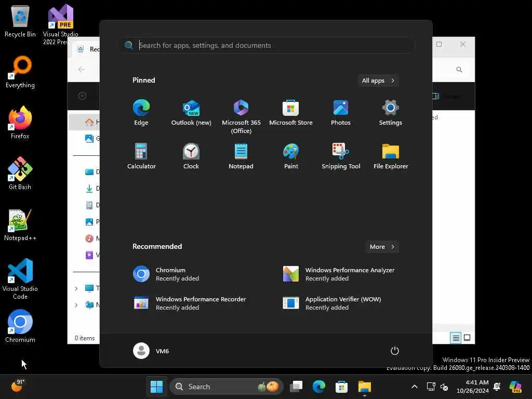Screen dimensions: 532x399
Task: Switch Explorer to large thumbnails view
Action: coord(467,338)
